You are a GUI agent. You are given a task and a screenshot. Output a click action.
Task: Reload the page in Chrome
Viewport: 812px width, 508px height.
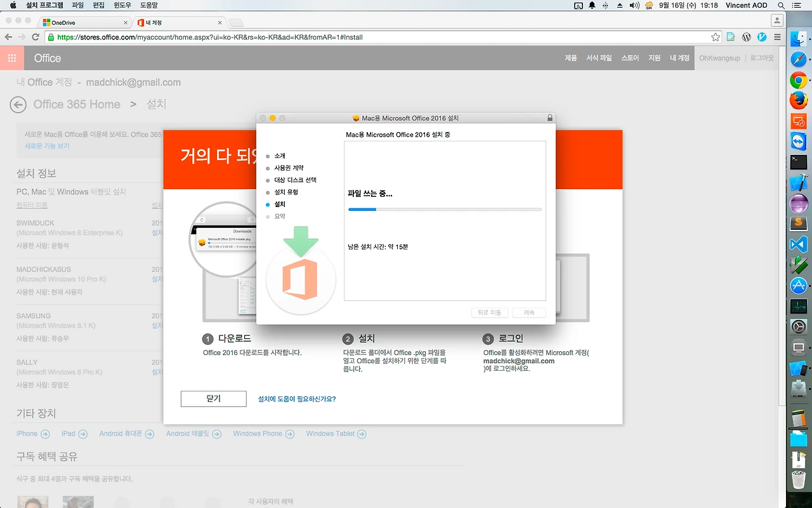[x=36, y=37]
